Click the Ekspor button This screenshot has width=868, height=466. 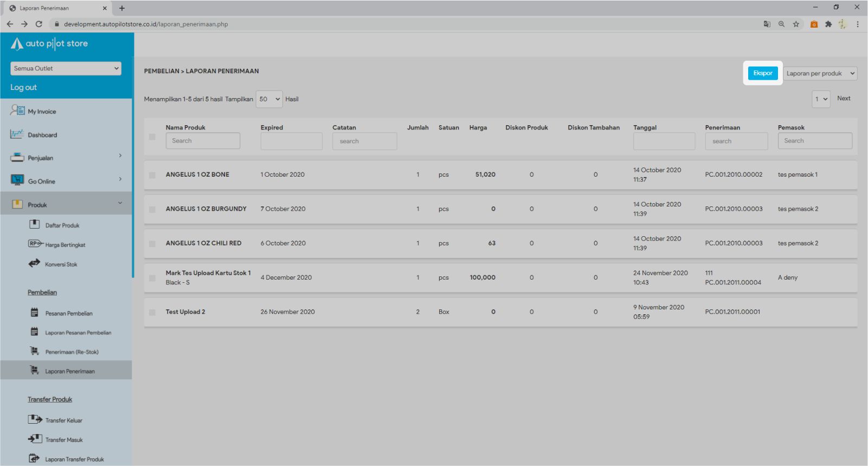point(762,73)
